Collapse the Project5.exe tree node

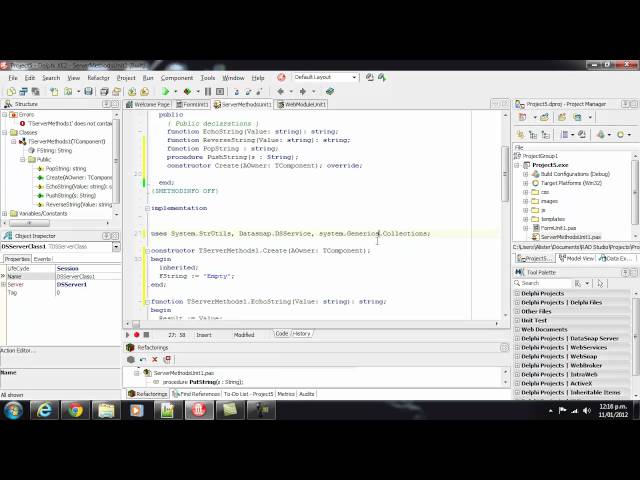click(517, 165)
